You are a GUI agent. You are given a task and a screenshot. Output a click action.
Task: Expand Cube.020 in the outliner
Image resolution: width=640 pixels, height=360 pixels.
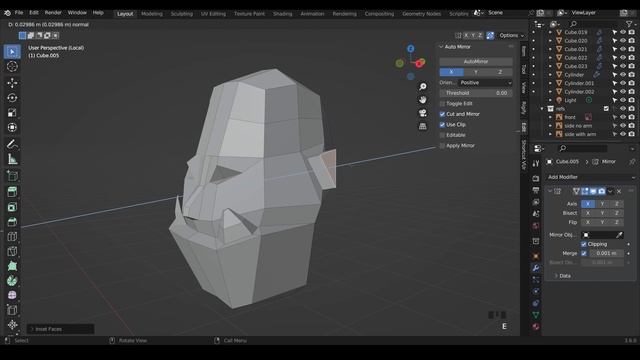pos(550,40)
